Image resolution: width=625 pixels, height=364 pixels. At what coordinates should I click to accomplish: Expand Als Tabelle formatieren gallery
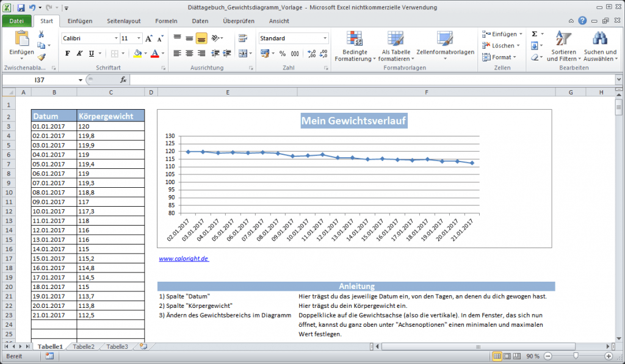(x=396, y=46)
